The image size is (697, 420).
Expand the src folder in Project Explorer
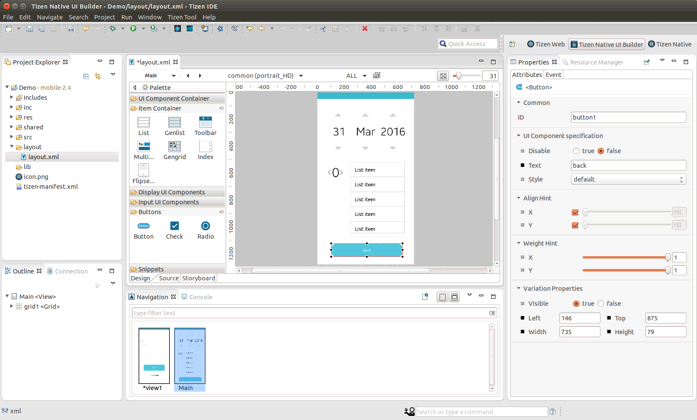pyautogui.click(x=12, y=137)
